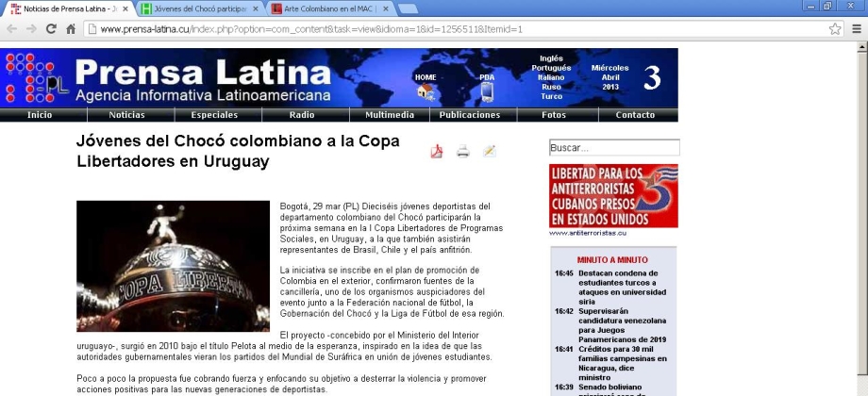The width and height of the screenshot is (868, 396).
Task: Switch language to Ruso
Action: pos(551,87)
